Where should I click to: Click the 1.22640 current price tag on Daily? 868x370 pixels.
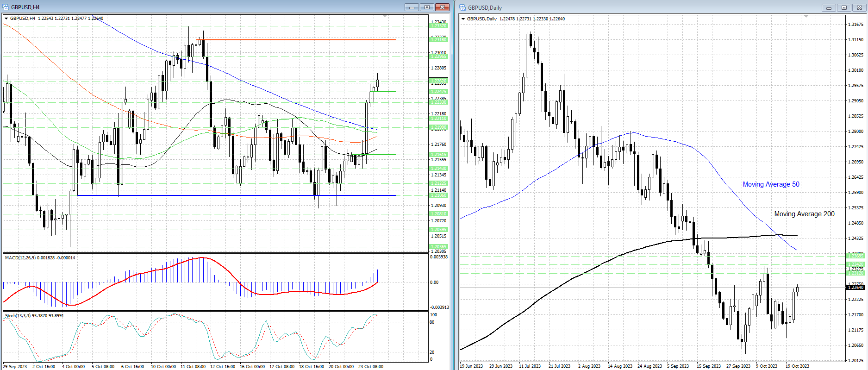855,288
